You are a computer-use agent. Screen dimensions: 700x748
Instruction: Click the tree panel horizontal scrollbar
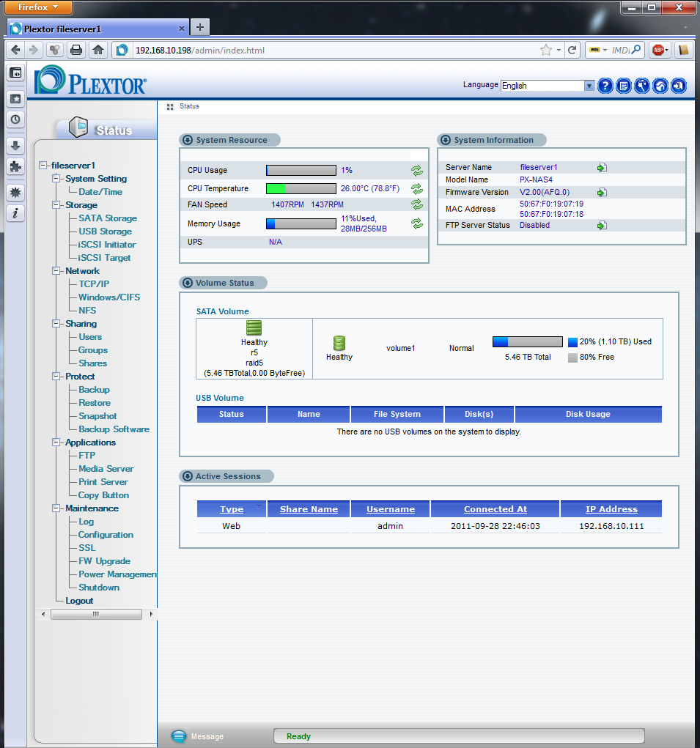[96, 614]
